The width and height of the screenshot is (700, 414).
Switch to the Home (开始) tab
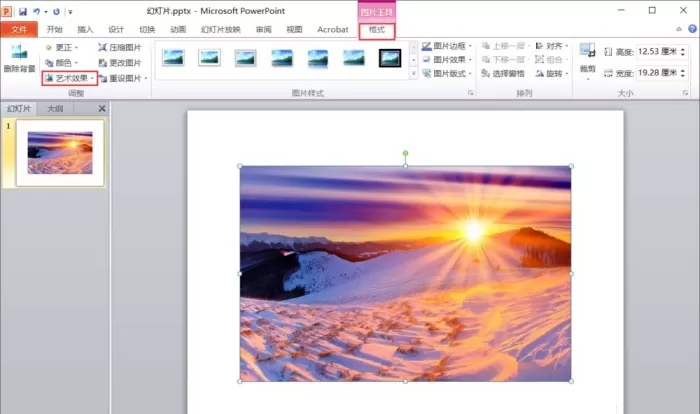coord(54,29)
